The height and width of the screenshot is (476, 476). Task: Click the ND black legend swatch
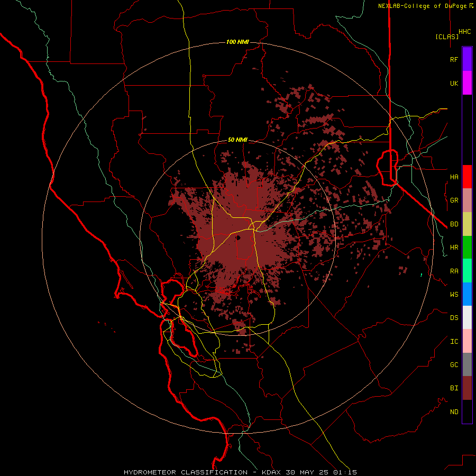point(467,411)
